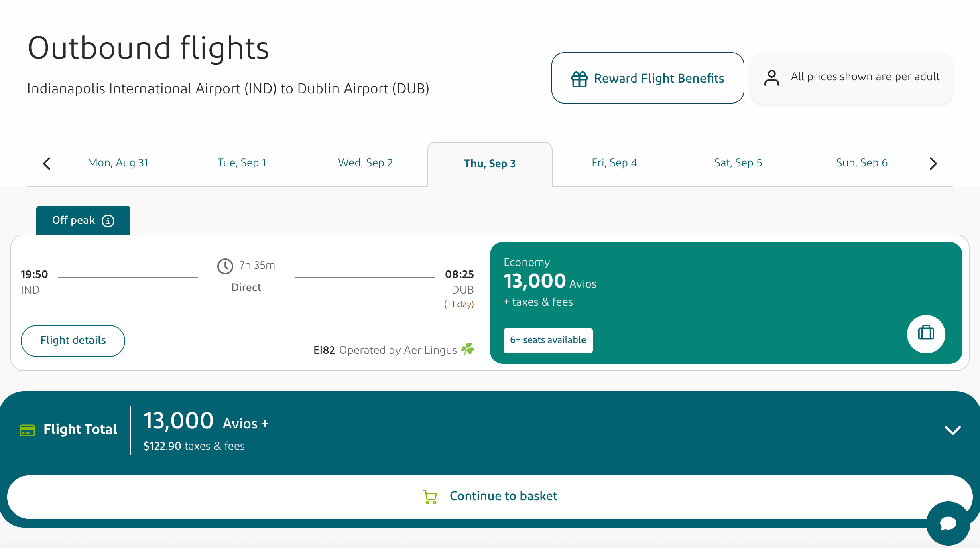The width and height of the screenshot is (980, 548).
Task: Select the Mon, Aug 31 date tab
Action: pyautogui.click(x=118, y=162)
